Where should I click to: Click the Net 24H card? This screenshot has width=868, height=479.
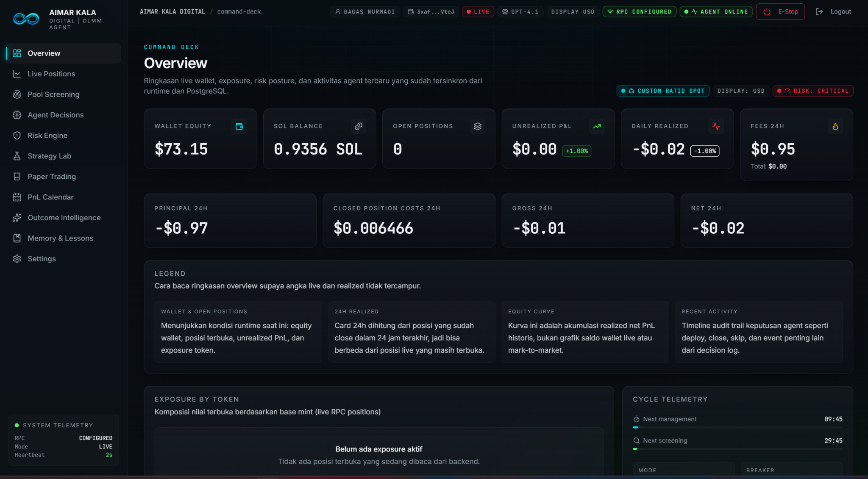[x=767, y=221]
